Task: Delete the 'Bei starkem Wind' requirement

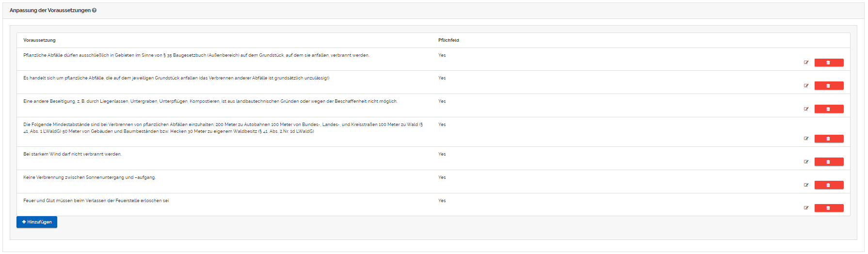Action: click(829, 162)
